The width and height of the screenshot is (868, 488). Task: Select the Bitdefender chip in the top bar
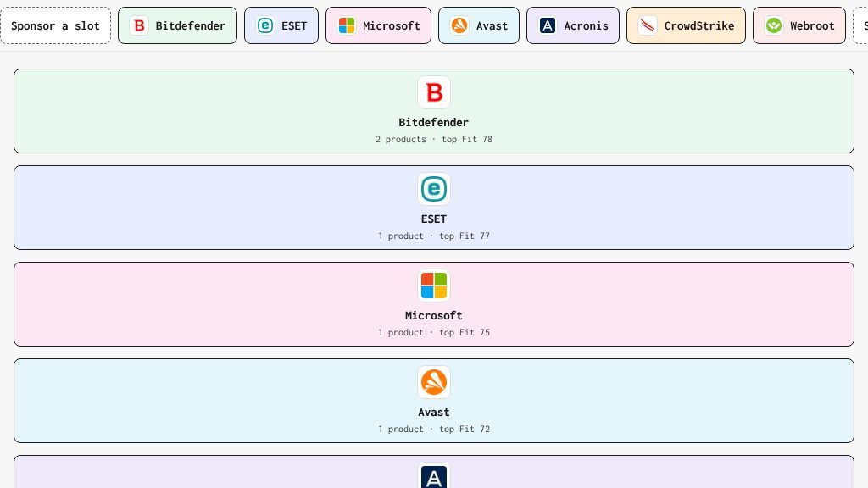177,25
